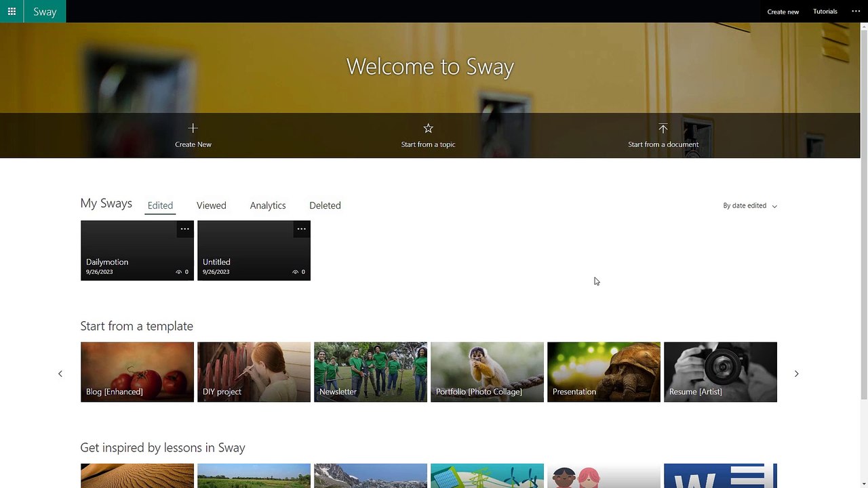The image size is (868, 488).
Task: Click the 9/26/2023 date on Untitled
Action: pos(216,272)
